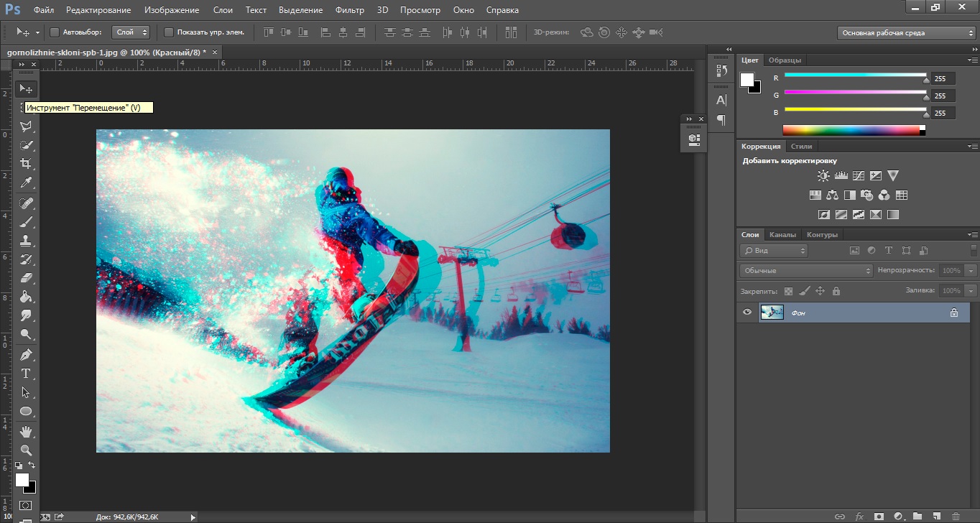
Task: Select the Paint Bucket tool
Action: tap(26, 297)
